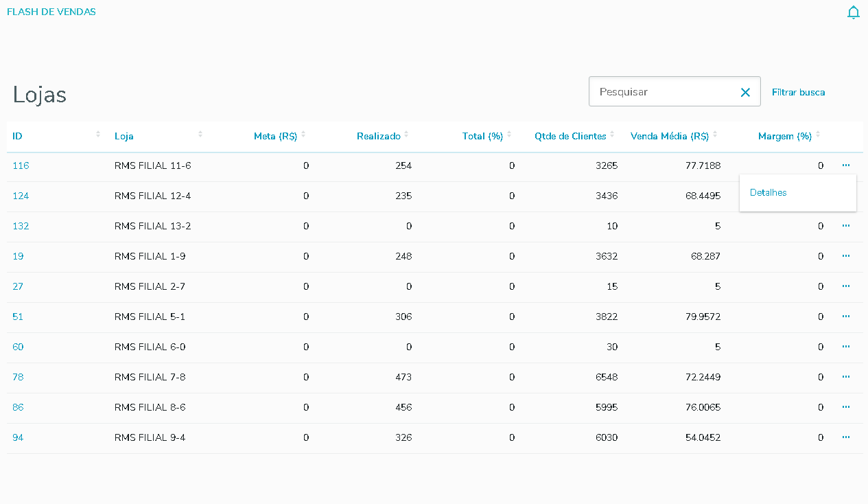
Task: Select Detalhes from the popup menu
Action: [769, 193]
